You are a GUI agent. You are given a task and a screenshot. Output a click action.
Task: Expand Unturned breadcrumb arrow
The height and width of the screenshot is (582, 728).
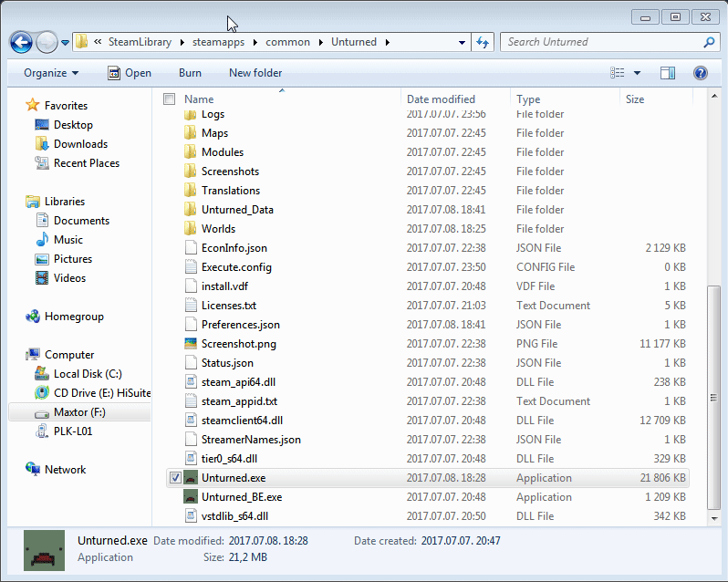387,42
